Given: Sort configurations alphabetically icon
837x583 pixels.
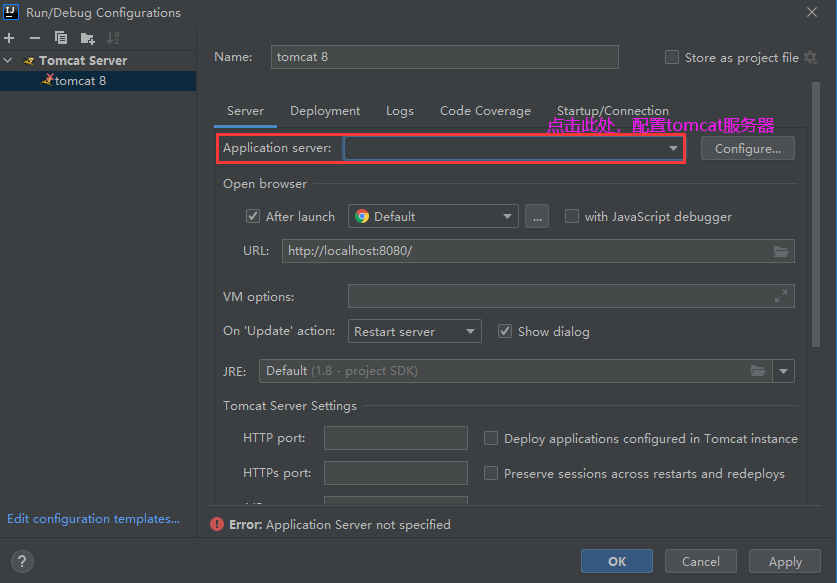Looking at the screenshot, I should coord(113,38).
